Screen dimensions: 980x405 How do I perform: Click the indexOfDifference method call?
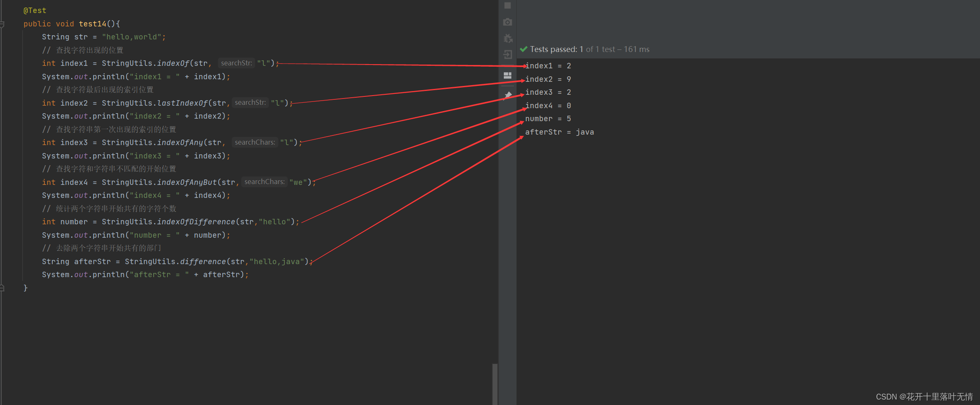coord(196,222)
